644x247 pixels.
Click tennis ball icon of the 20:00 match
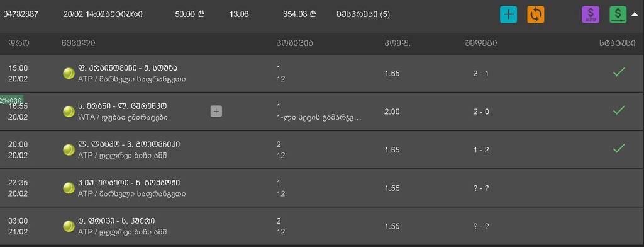tap(69, 149)
